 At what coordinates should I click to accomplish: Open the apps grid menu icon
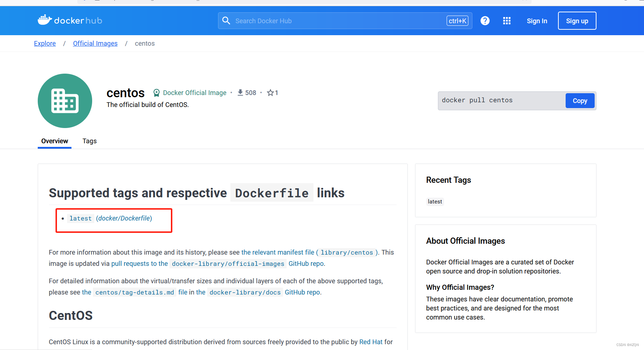click(506, 21)
